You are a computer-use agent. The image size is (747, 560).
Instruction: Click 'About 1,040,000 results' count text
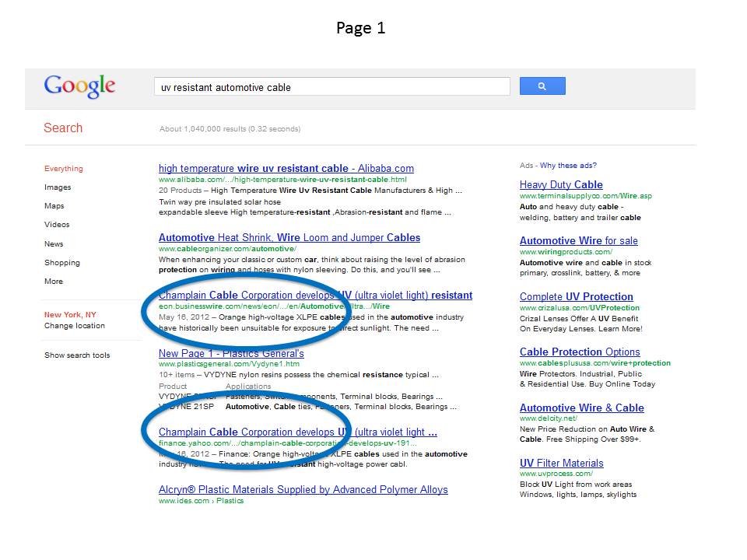230,129
